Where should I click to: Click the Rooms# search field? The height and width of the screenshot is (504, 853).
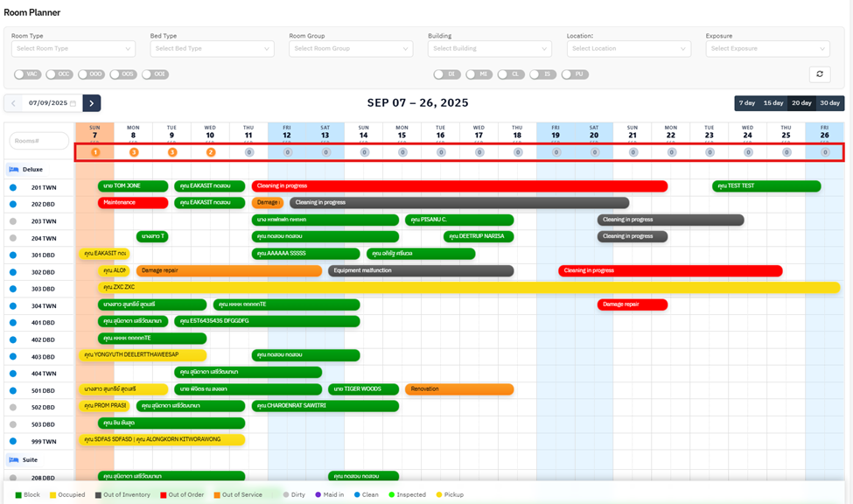(x=39, y=141)
